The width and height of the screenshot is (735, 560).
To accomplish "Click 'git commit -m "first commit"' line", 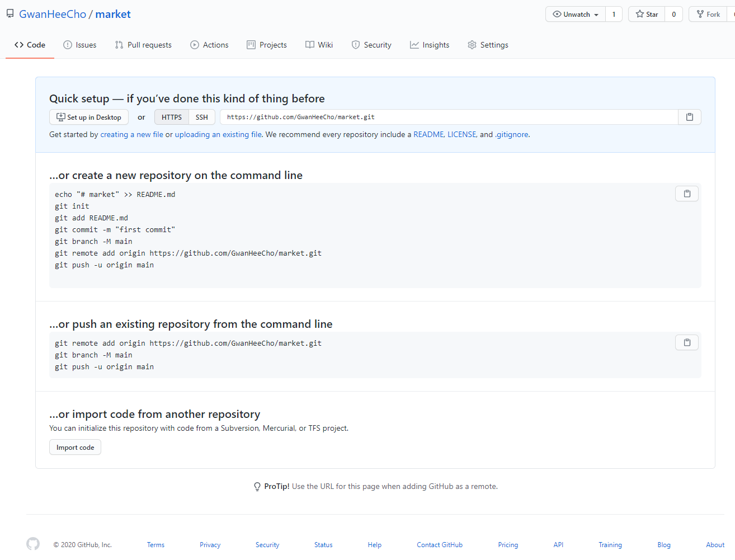I will tap(115, 229).
